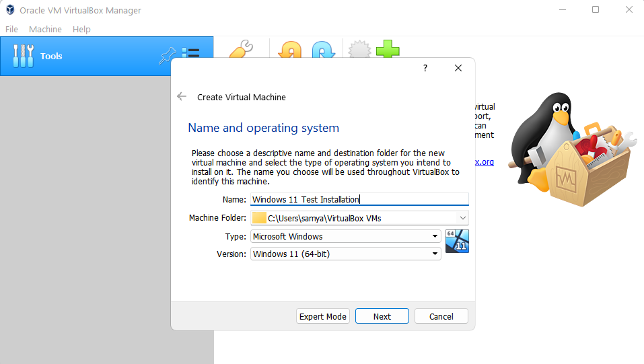Minimize the VirtualBox Manager window
644x364 pixels.
(x=563, y=9)
